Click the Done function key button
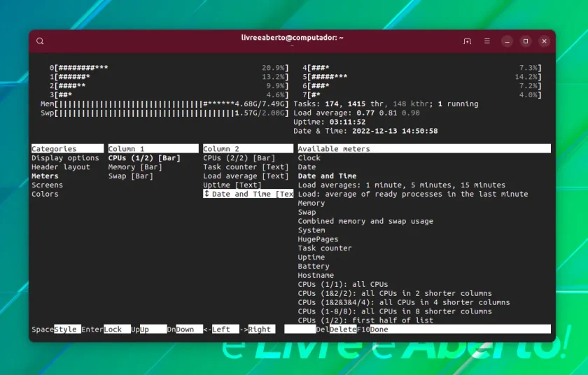Screen dimensions: 588x375 coord(461,330)
